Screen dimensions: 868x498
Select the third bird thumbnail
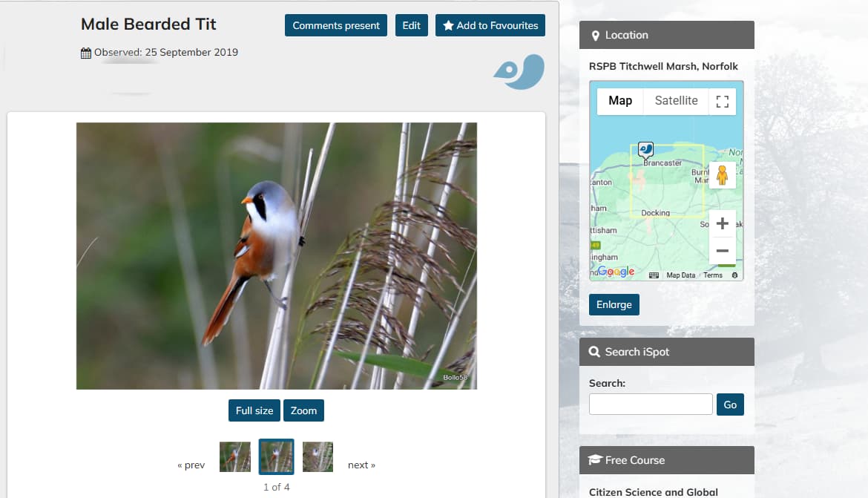[318, 457]
